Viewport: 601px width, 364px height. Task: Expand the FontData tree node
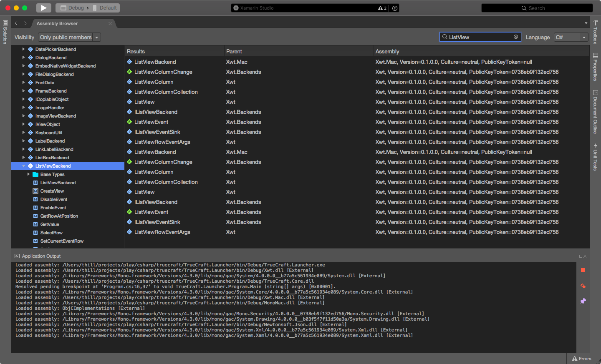[23, 83]
